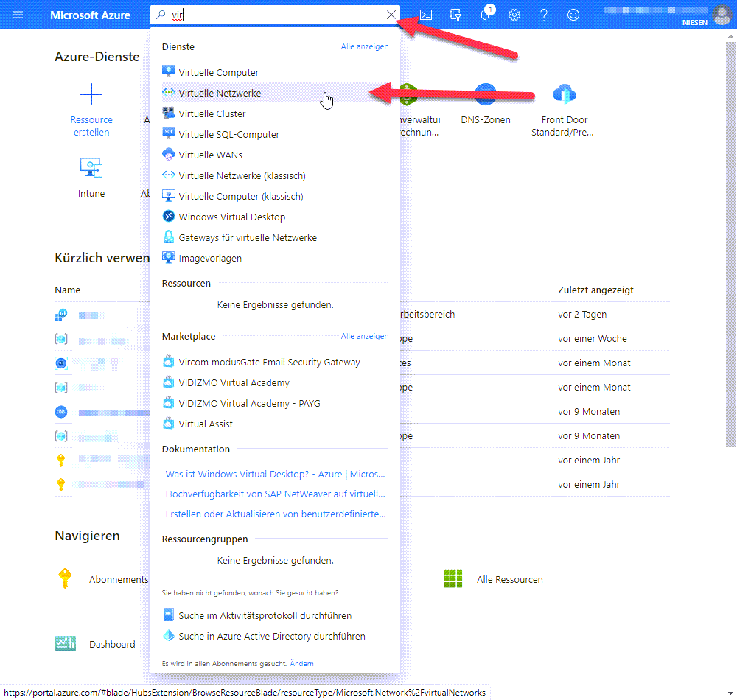Image resolution: width=737 pixels, height=700 pixels.
Task: Select Virtuelle Netzwerke search result
Action: pos(275,93)
